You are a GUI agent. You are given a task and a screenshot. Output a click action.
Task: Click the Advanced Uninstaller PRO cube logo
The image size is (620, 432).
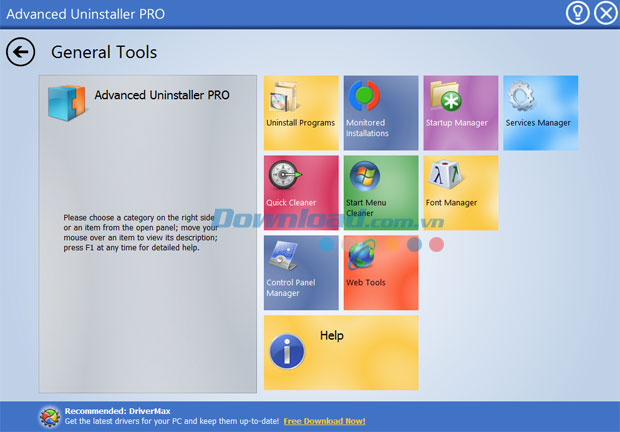(x=66, y=103)
